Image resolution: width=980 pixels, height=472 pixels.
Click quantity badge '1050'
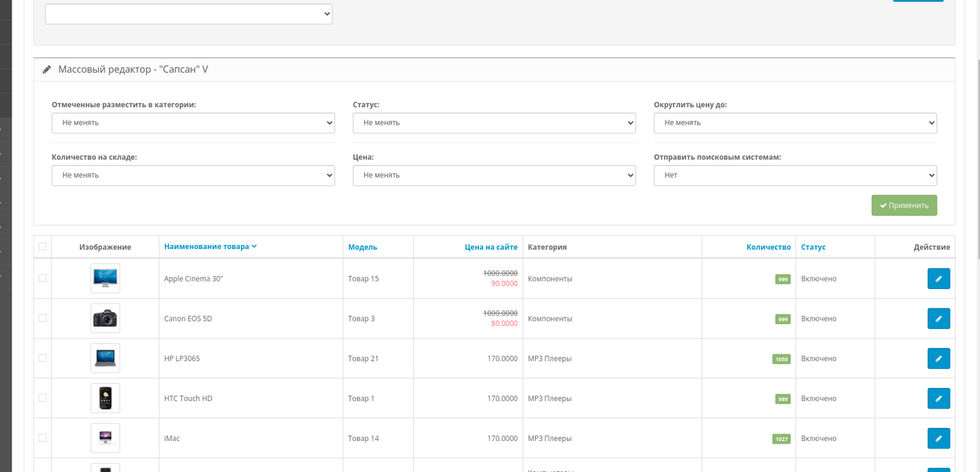click(782, 358)
